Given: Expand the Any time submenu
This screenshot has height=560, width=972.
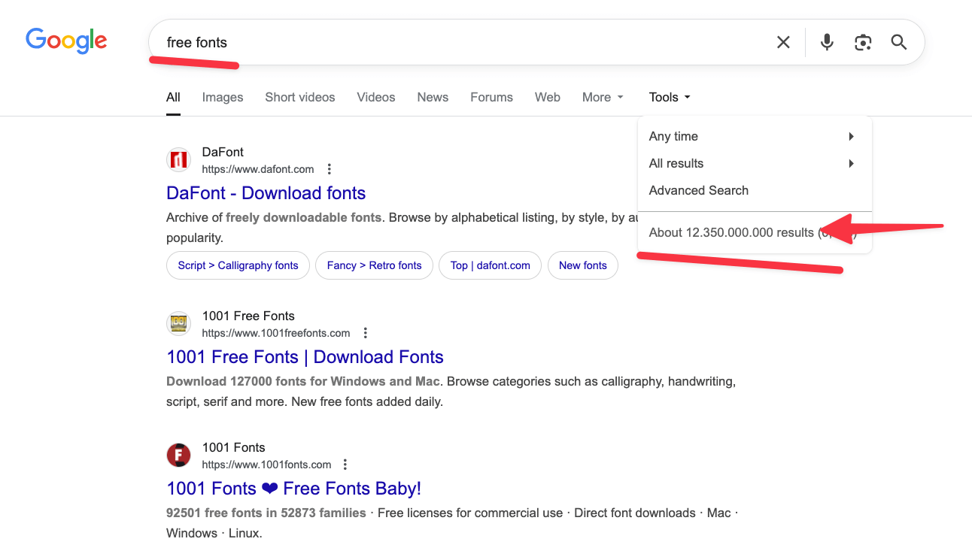Looking at the screenshot, I should point(755,136).
